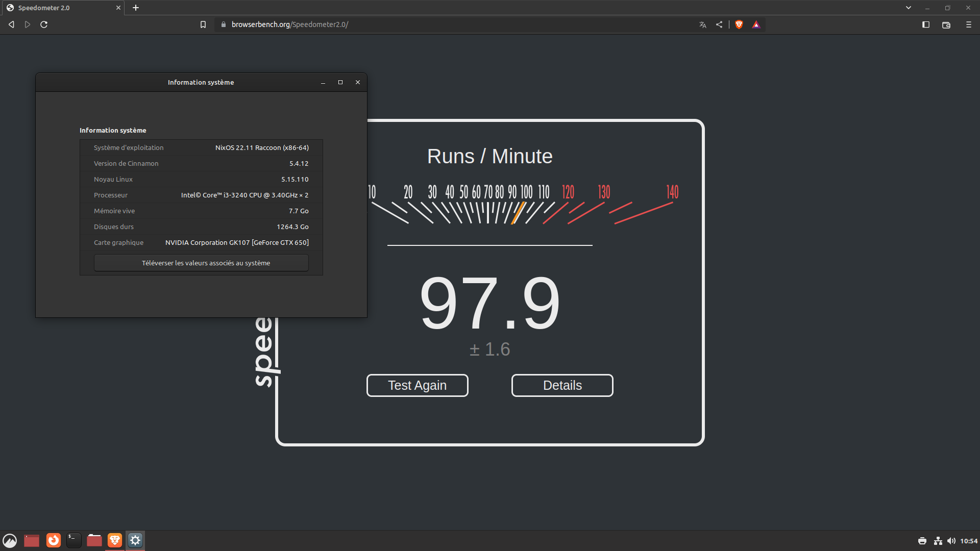980x551 pixels.
Task: Open the Cinnamon main menu icon
Action: (x=10, y=540)
